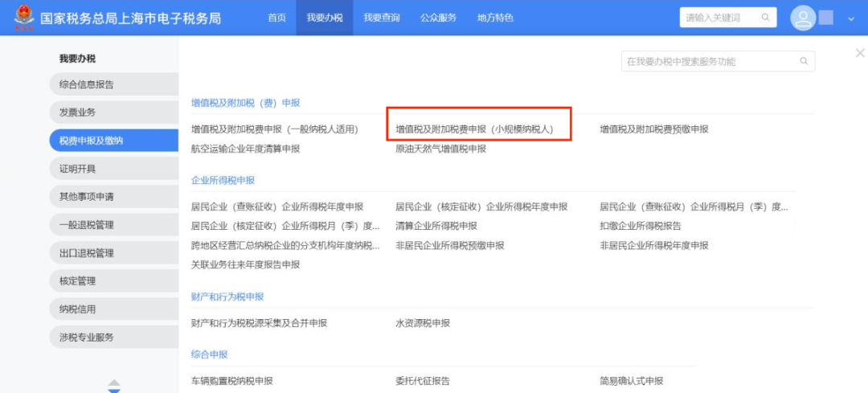Select 涉税专业服务 in the sidebar
Image resolution: width=868 pixels, height=393 pixels.
pyautogui.click(x=113, y=337)
